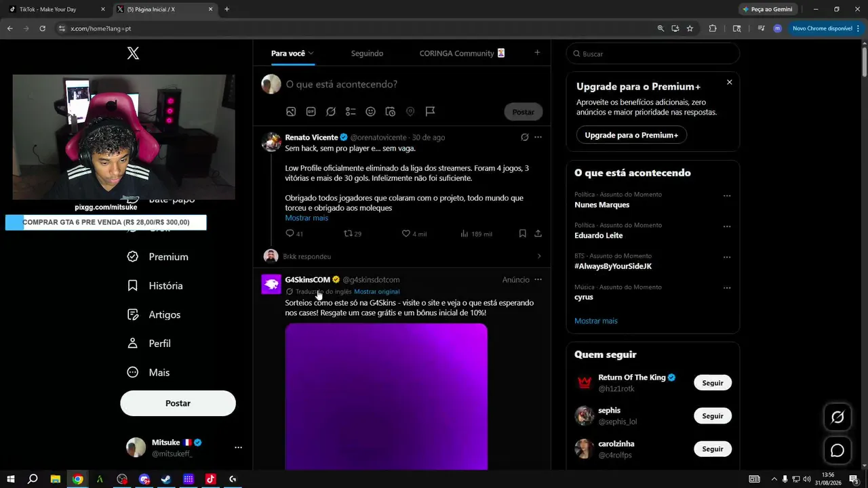The width and height of the screenshot is (868, 488).
Task: Click Upgrade para o Premium+ button
Action: (631, 135)
